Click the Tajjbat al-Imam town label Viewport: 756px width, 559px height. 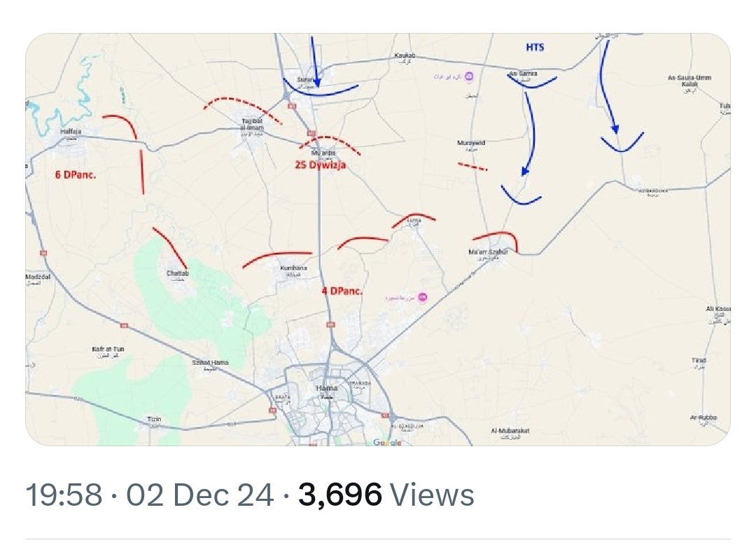pyautogui.click(x=253, y=124)
